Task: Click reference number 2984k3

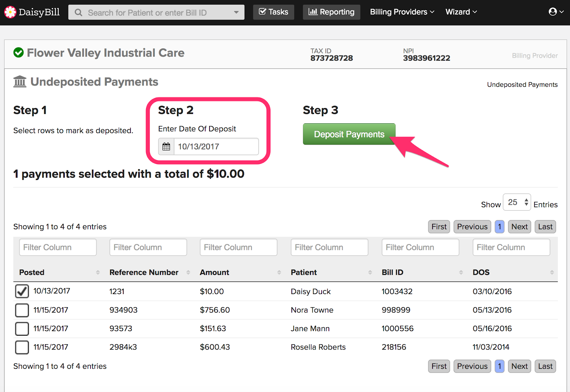Action: 123,347
